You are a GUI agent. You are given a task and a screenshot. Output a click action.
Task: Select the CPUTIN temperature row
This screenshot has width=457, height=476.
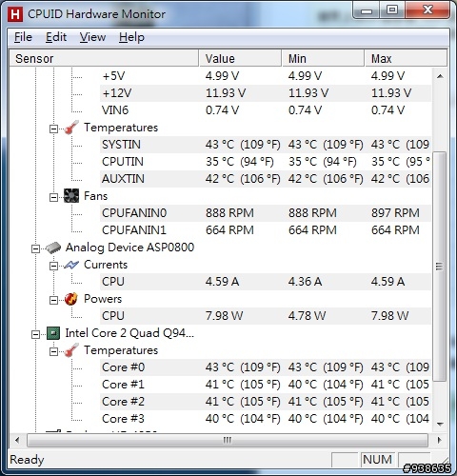click(x=266, y=162)
